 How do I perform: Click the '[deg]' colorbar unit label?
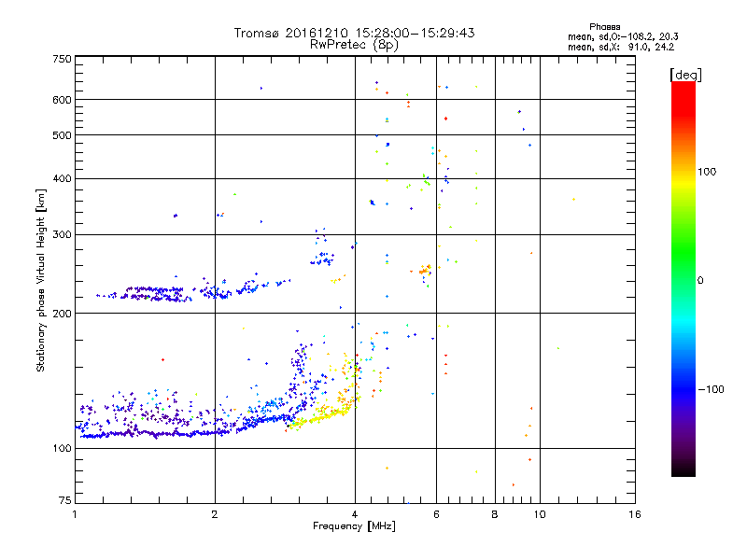click(685, 75)
